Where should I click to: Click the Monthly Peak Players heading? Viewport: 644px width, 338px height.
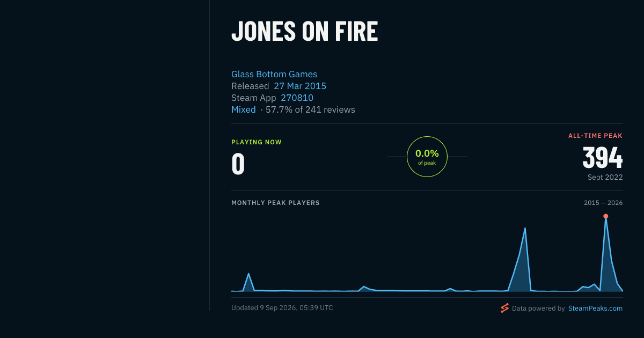click(275, 203)
